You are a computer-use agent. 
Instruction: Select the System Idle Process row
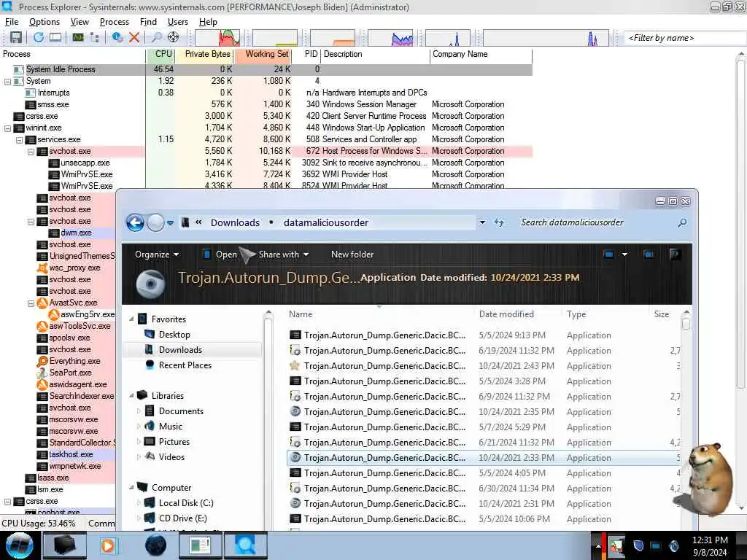(267, 69)
